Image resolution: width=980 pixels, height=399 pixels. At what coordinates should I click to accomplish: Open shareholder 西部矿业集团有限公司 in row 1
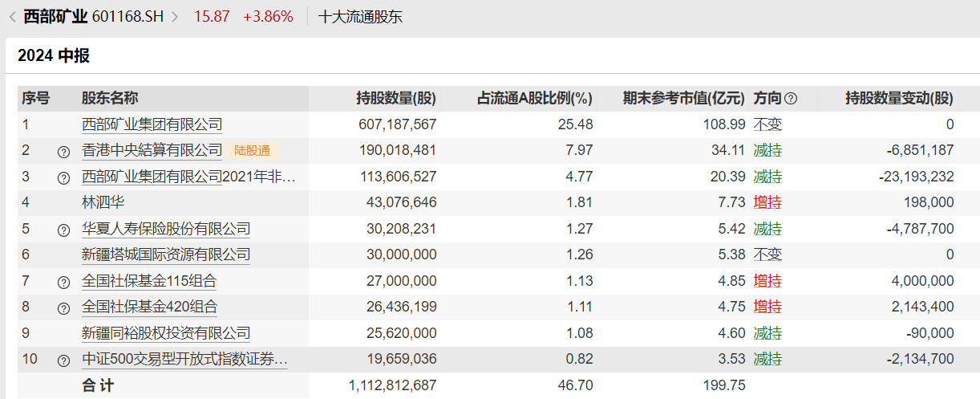tap(152, 124)
